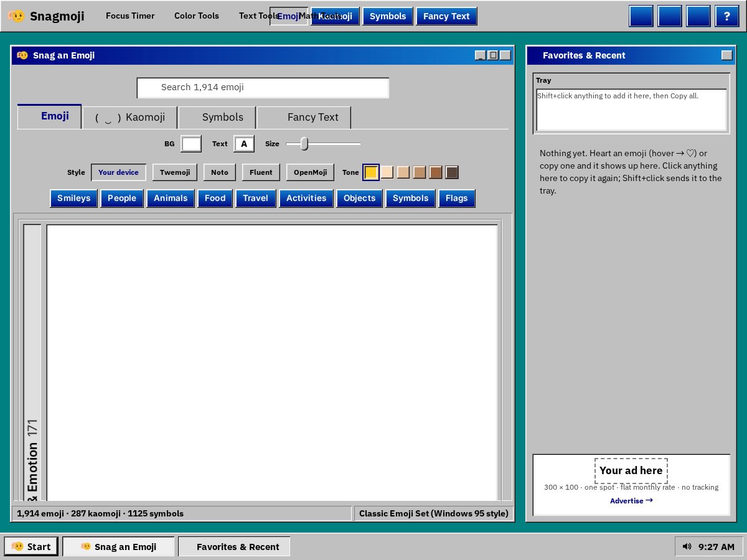Select the Fluent emoji style
This screenshot has width=747, height=560.
point(261,172)
